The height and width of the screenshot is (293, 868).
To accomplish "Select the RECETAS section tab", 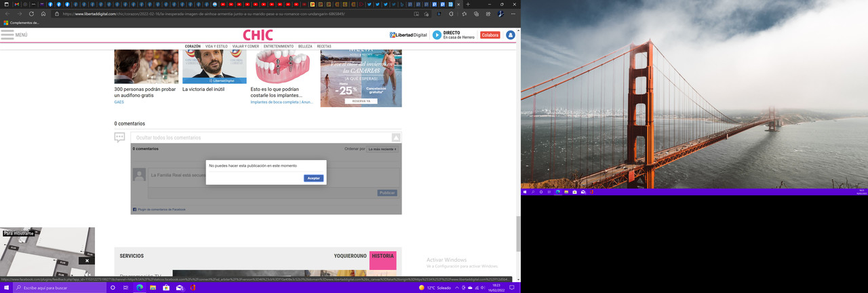I will click(324, 46).
